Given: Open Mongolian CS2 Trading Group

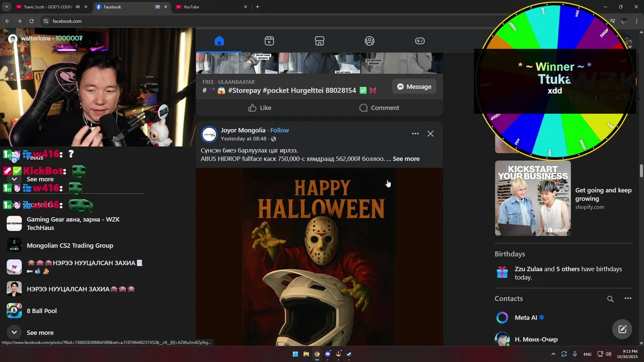Looking at the screenshot, I should (70, 245).
